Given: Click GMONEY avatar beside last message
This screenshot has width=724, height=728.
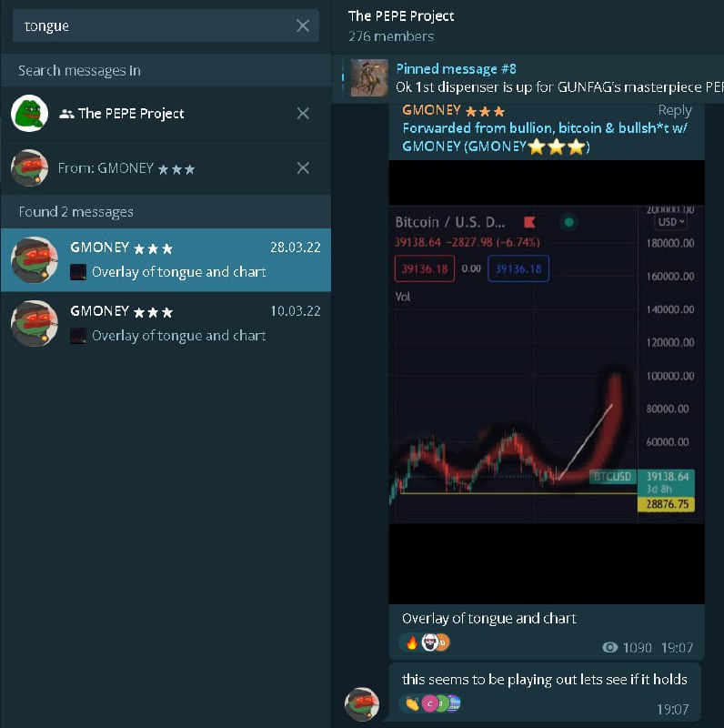Looking at the screenshot, I should coord(362,704).
